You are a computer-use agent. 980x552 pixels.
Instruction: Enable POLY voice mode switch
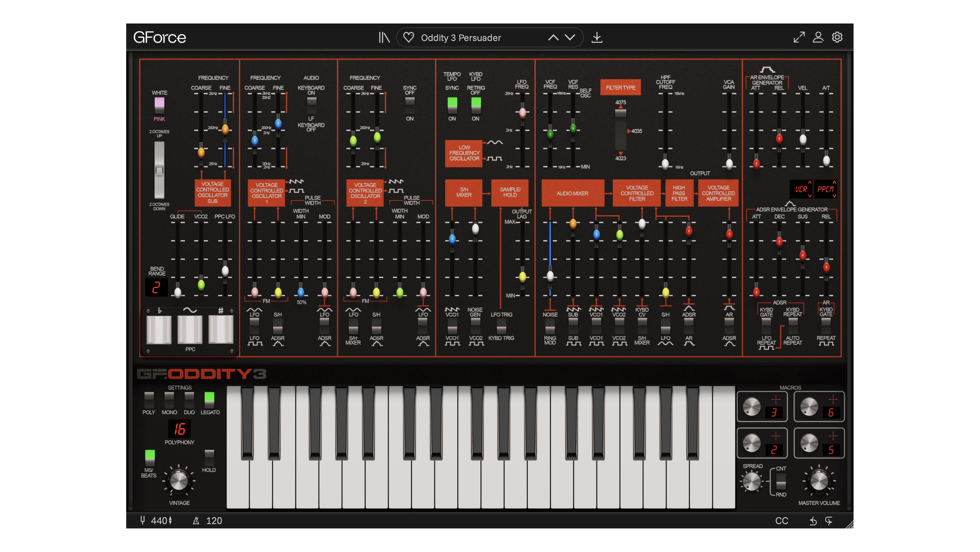pos(149,400)
